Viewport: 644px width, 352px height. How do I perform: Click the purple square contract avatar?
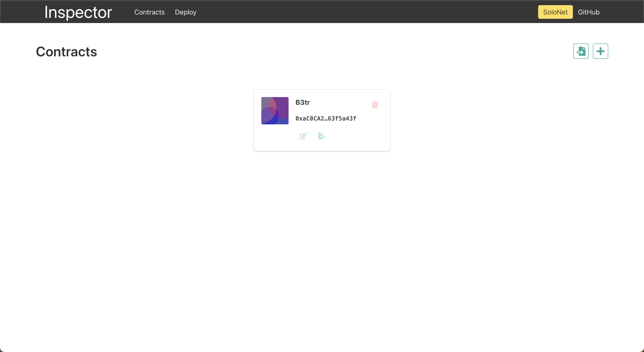275,111
